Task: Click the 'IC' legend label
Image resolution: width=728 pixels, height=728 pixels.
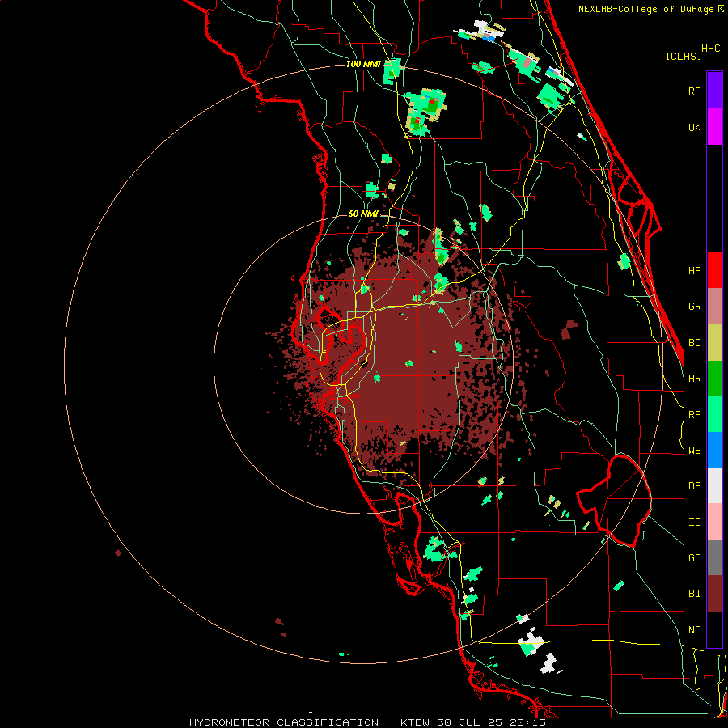Action: click(x=694, y=523)
